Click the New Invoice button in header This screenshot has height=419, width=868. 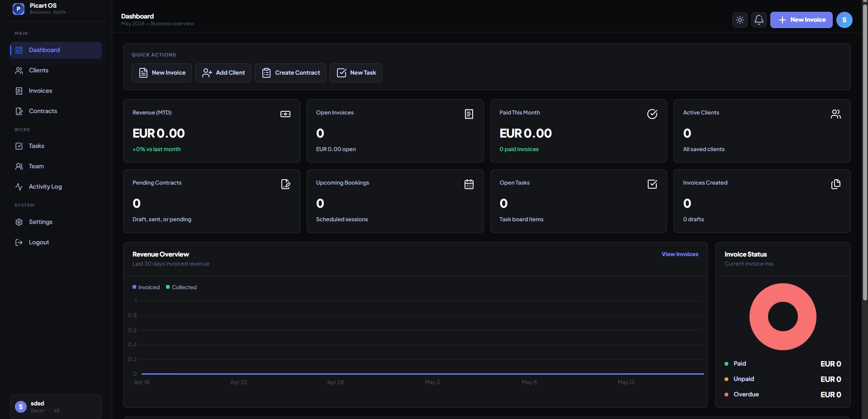click(x=802, y=20)
